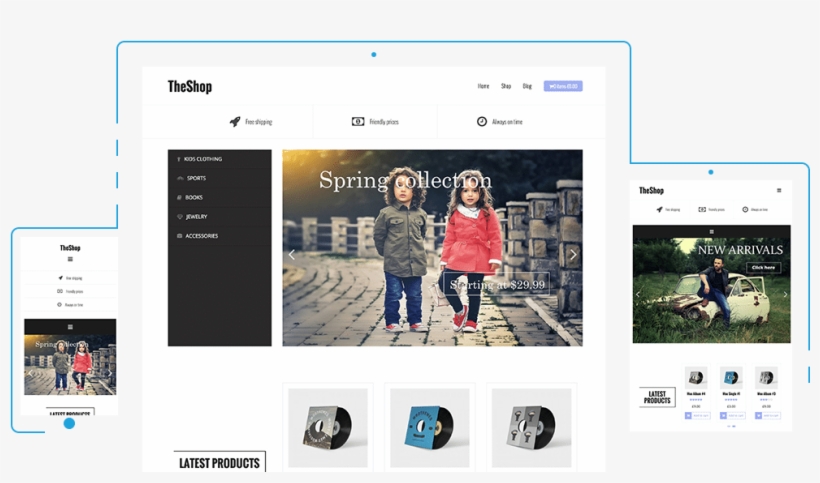Screen dimensions: 820x483
Task: Click 'Click here' button on New Arrivals slide
Action: click(764, 268)
